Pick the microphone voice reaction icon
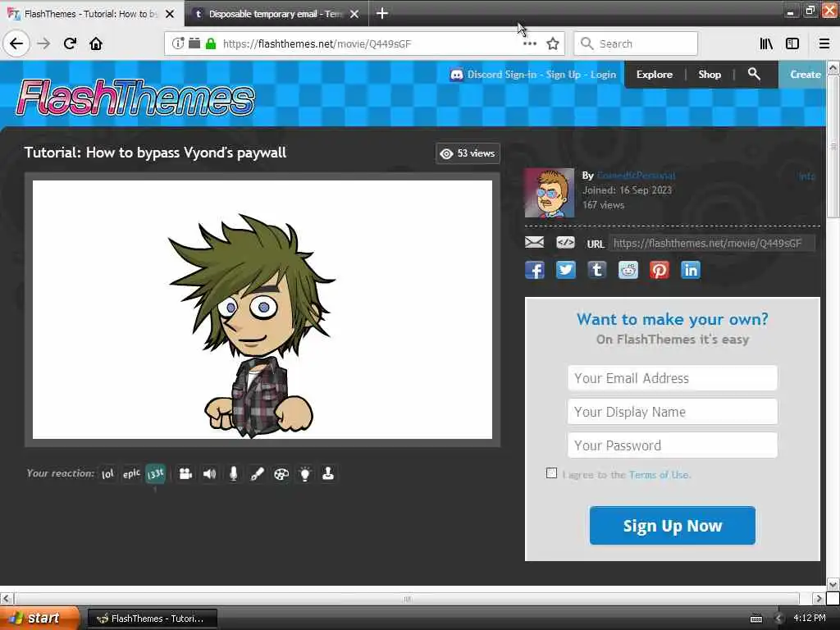Viewport: 840px width, 630px height. pos(233,473)
